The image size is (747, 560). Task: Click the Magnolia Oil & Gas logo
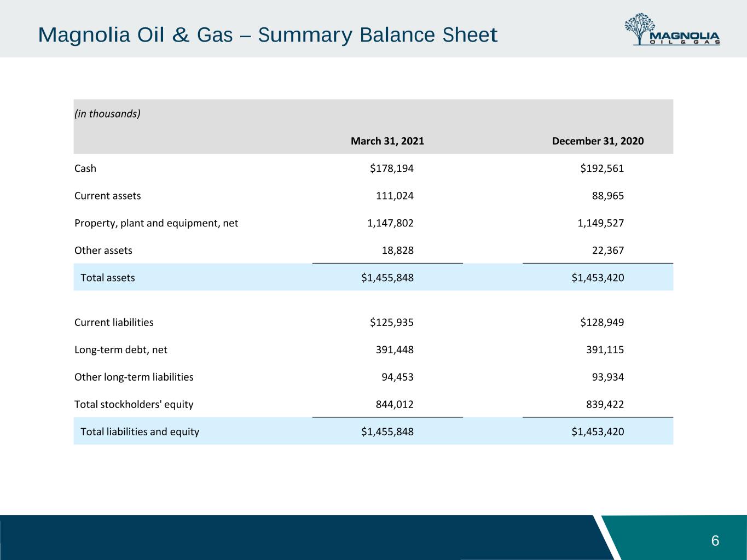tap(672, 30)
